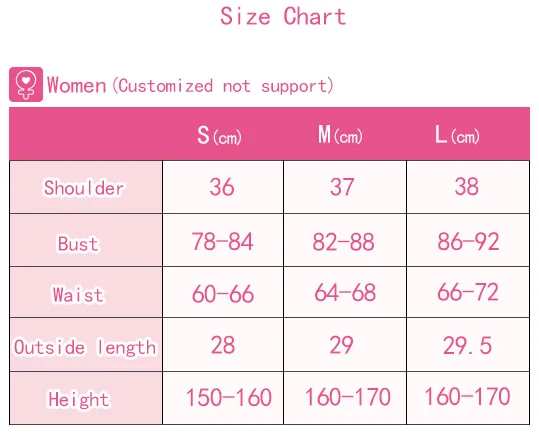The width and height of the screenshot is (539, 434).
Task: Click the shoulder value 38 cell
Action: click(468, 187)
